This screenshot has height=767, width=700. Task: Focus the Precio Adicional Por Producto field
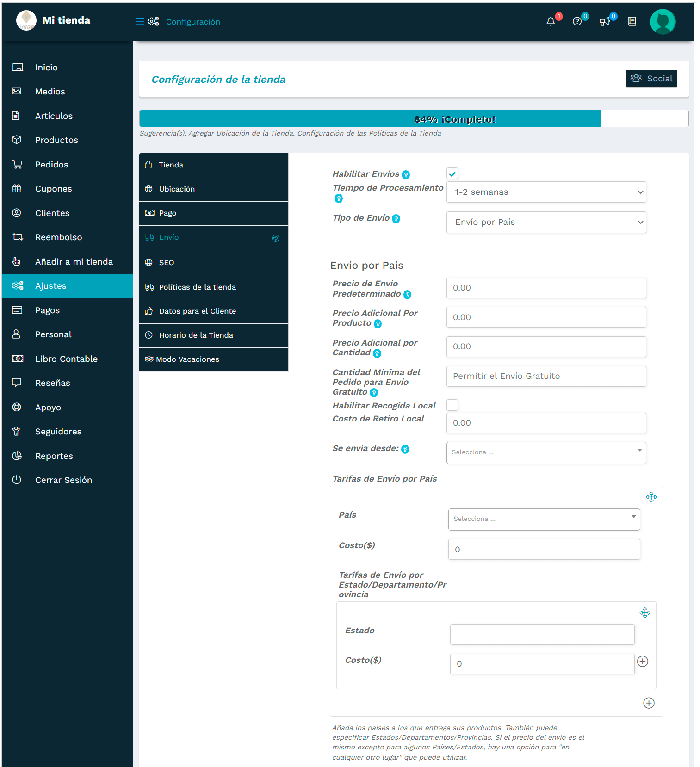(x=546, y=317)
